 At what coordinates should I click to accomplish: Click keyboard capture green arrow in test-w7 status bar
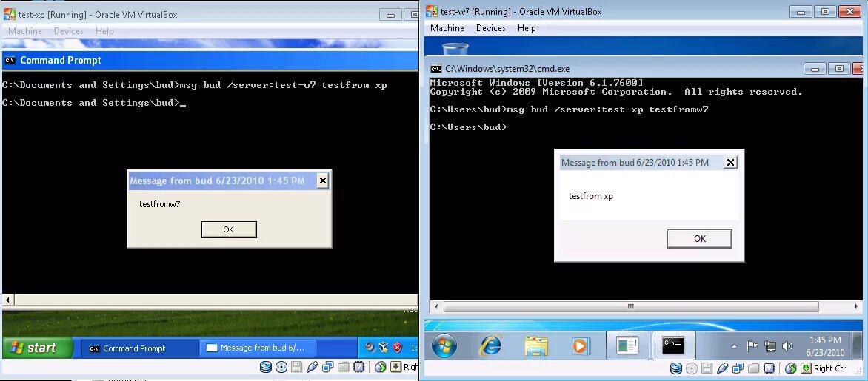806,368
